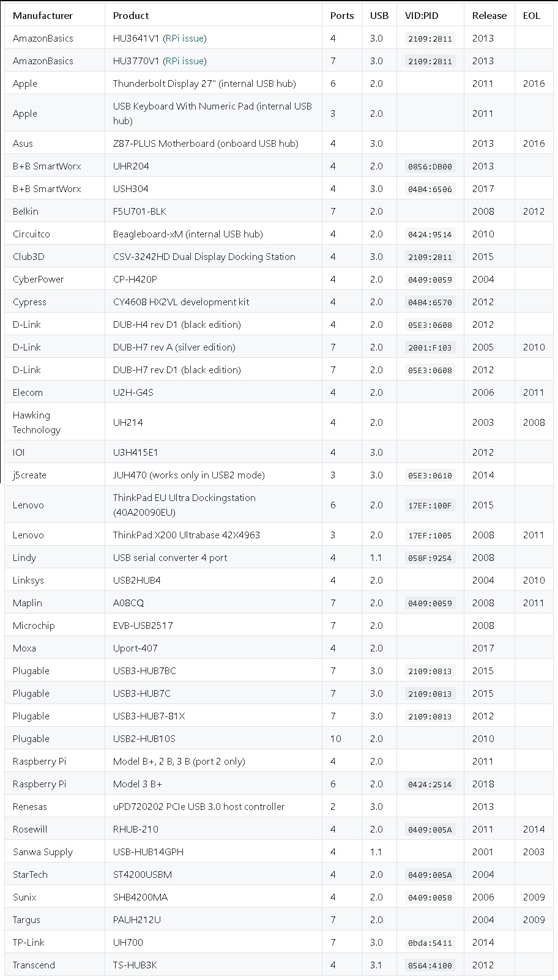The image size is (558, 980).
Task: Select the 2001:F103 VID:PID code
Action: coord(430,347)
